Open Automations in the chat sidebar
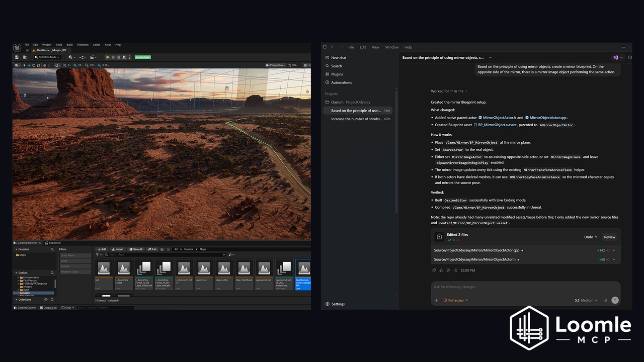 click(x=339, y=82)
